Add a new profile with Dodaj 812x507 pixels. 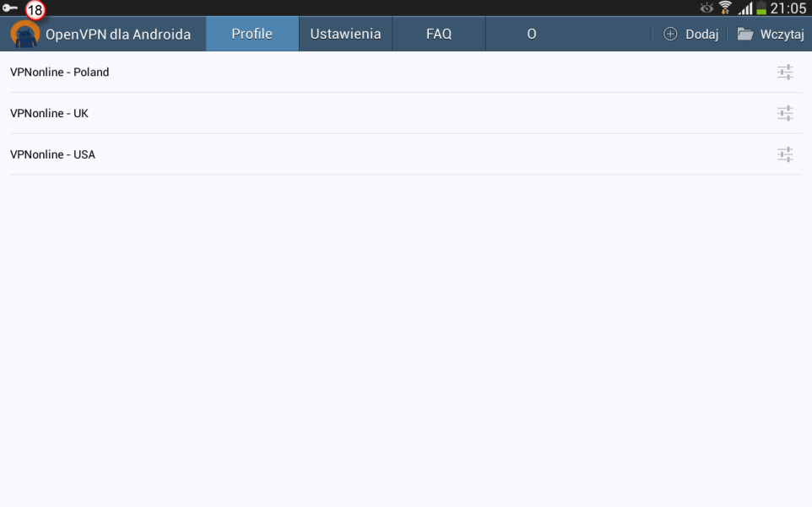(690, 34)
